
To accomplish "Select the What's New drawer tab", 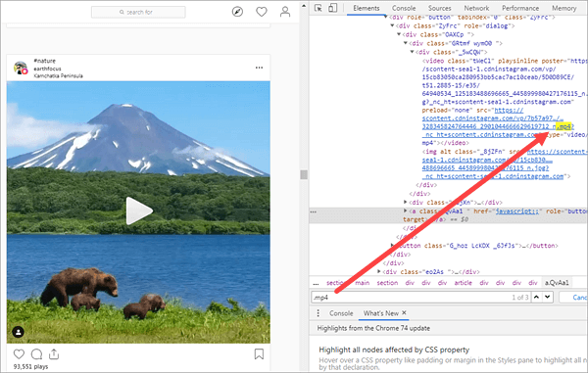I will (x=380, y=313).
